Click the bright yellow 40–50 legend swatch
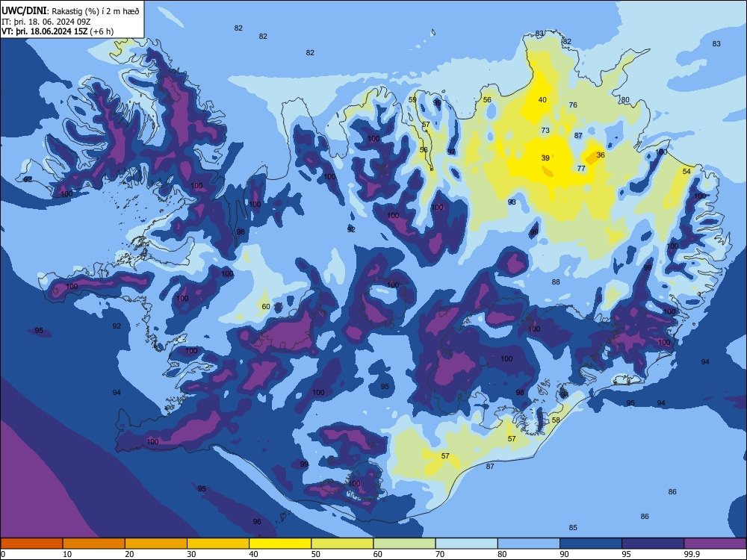Image resolution: width=747 pixels, height=560 pixels. [x=280, y=544]
